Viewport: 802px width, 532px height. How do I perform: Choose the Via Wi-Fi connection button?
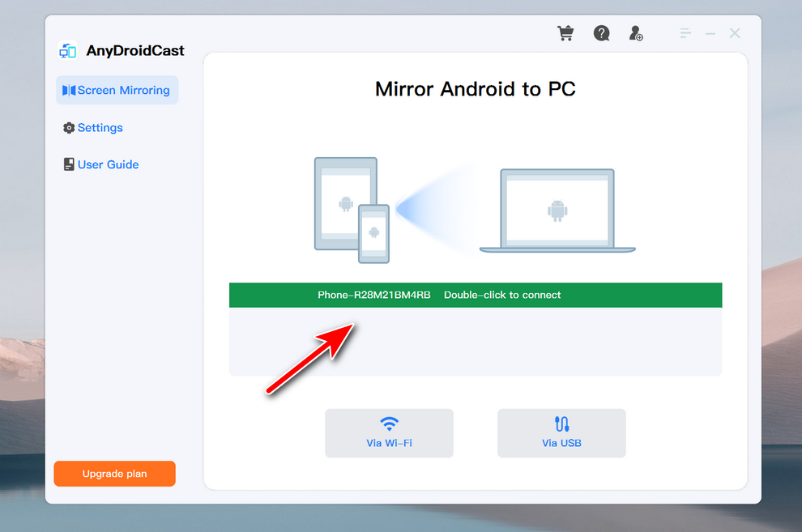click(389, 433)
